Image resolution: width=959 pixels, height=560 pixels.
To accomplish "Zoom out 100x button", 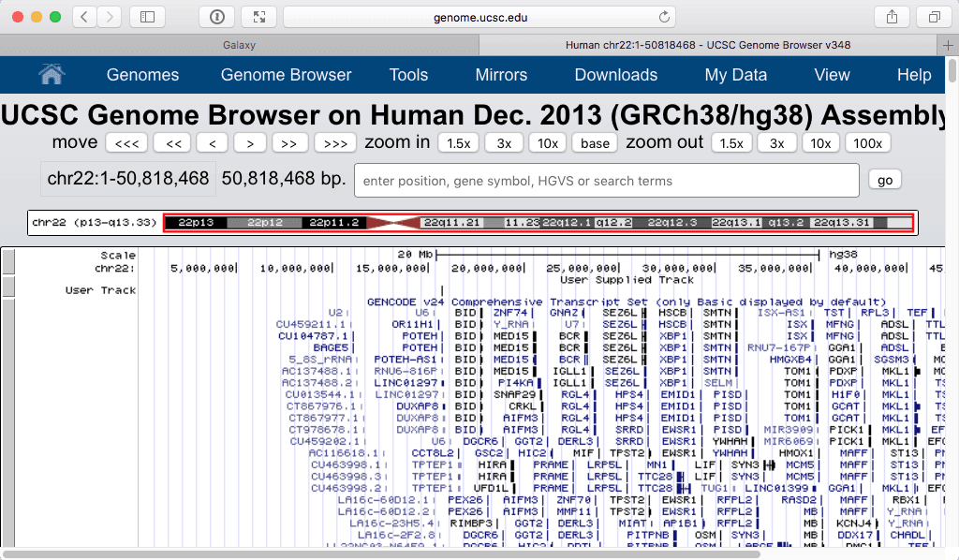I will [868, 143].
